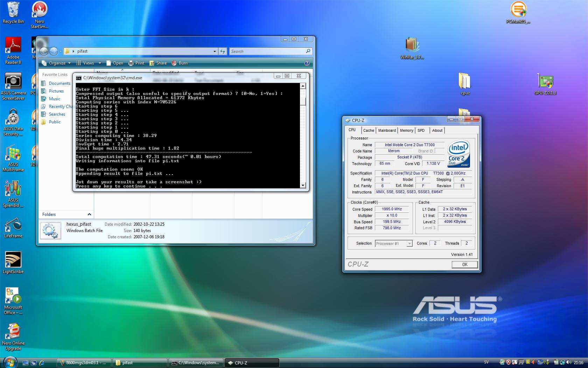Click Share in the Explorer toolbar
588x368 pixels.
[158, 63]
